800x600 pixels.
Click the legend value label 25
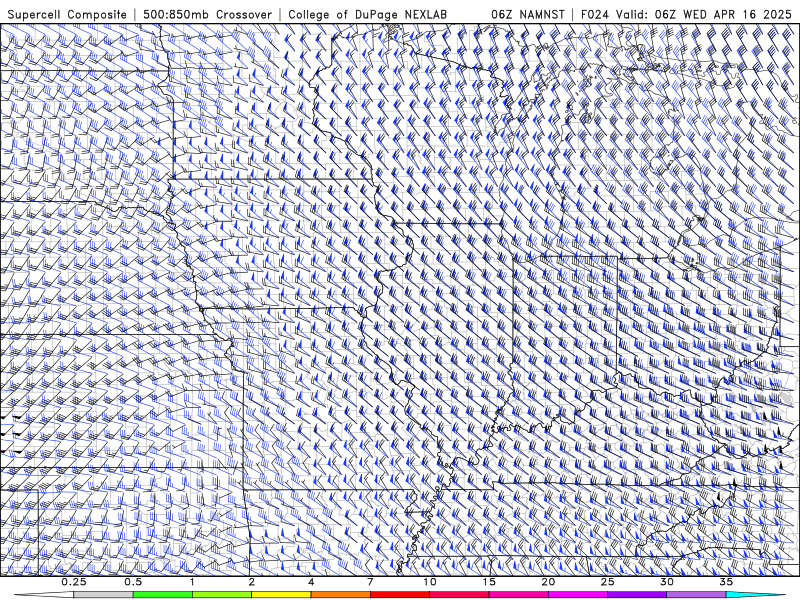pyautogui.click(x=607, y=582)
